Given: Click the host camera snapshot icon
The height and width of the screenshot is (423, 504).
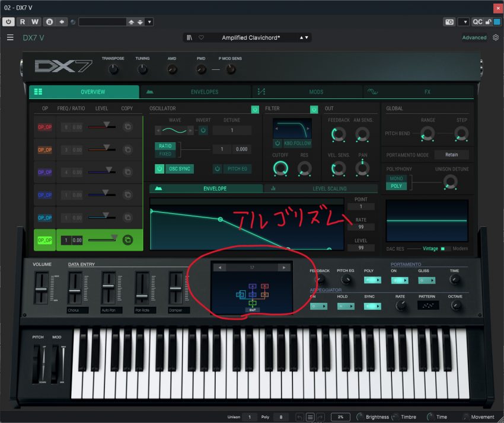Looking at the screenshot, I should pyautogui.click(x=449, y=22).
